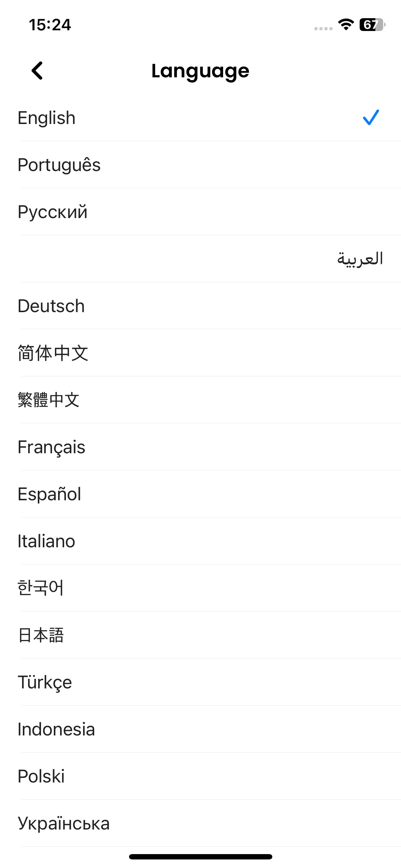
Task: Select Korean 한국어 option
Action: pos(200,588)
